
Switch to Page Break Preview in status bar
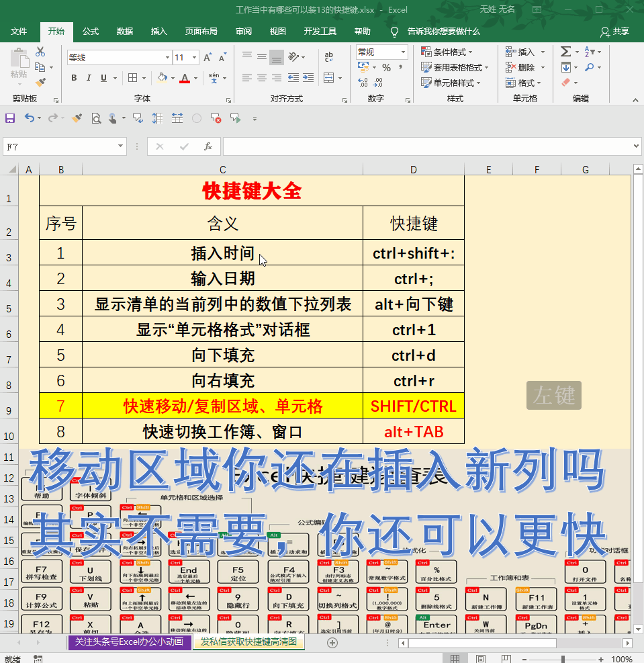click(506, 659)
